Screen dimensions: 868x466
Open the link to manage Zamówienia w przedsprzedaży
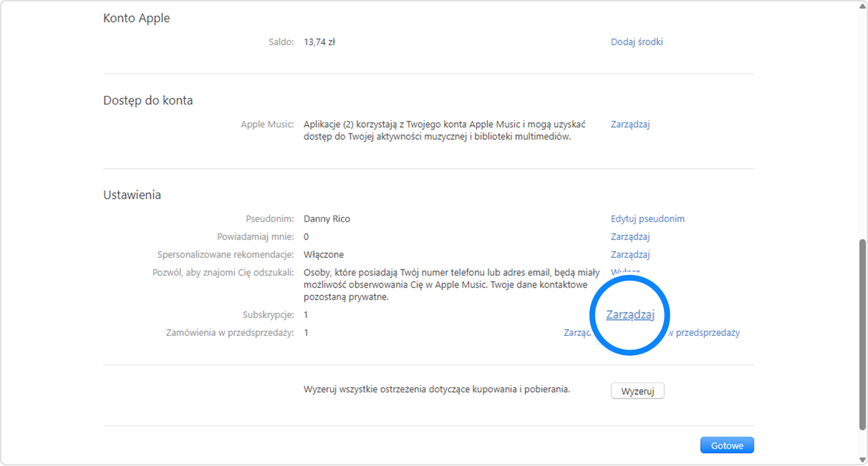pos(652,333)
